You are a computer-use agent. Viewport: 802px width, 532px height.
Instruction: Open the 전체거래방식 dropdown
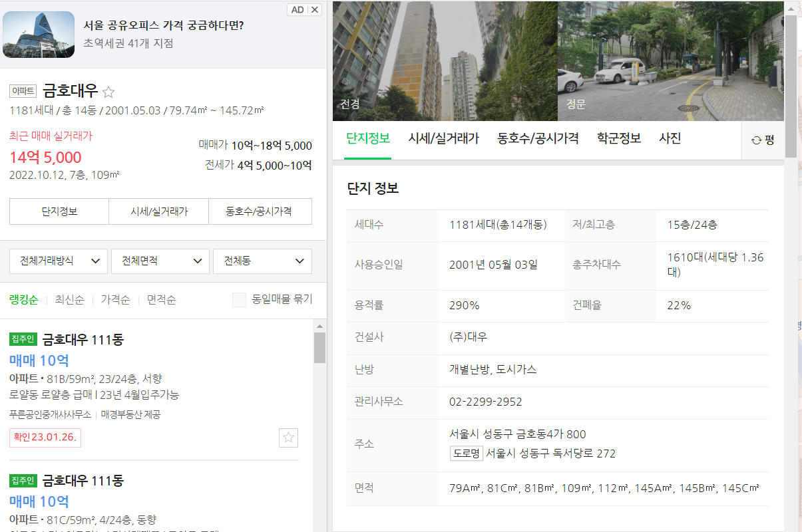(x=59, y=261)
